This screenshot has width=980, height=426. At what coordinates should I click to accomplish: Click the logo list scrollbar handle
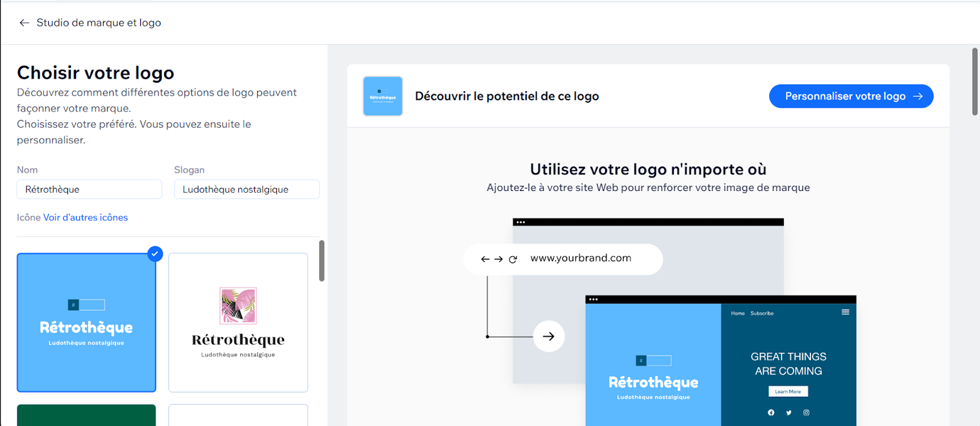click(322, 261)
